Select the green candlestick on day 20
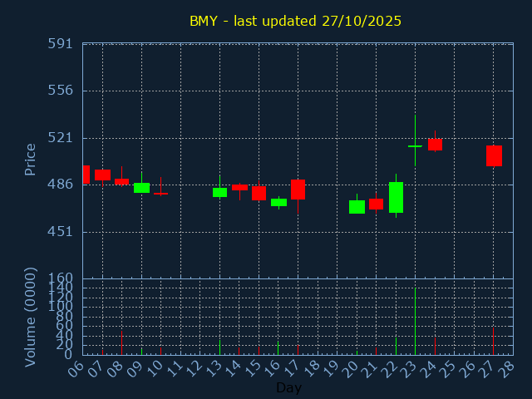The width and height of the screenshot is (532, 399). click(357, 207)
